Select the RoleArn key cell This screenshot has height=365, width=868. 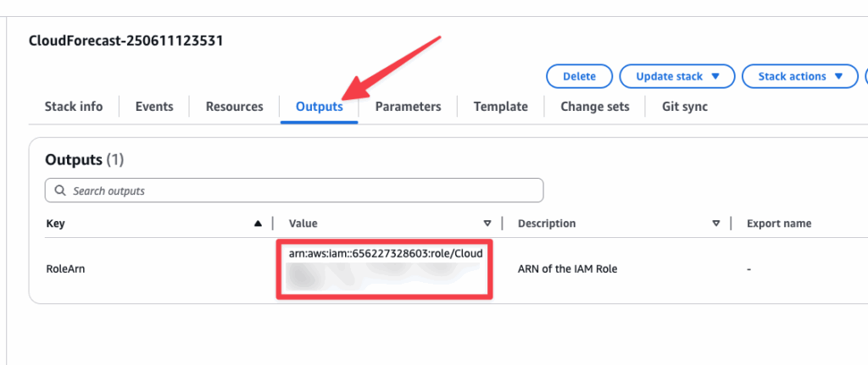pyautogui.click(x=65, y=270)
